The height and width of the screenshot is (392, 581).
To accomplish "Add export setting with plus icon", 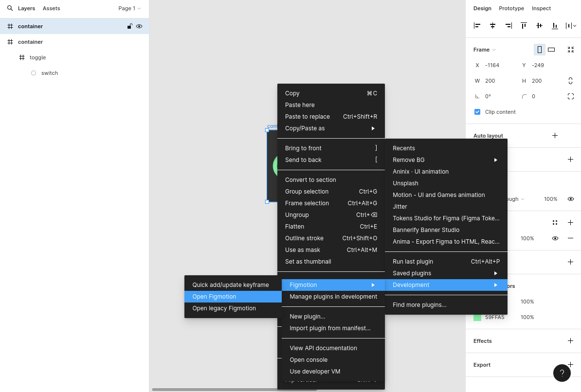I will 571,365.
